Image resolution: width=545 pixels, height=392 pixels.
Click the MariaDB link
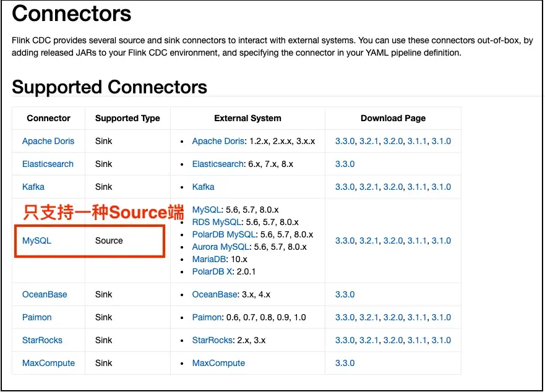point(209,259)
